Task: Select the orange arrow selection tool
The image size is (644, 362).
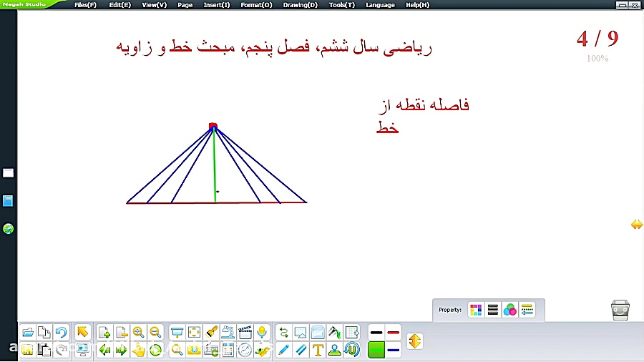Action: 82,332
